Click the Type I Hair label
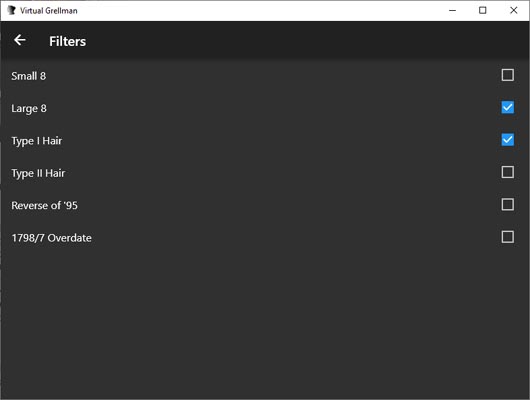 [x=37, y=141]
